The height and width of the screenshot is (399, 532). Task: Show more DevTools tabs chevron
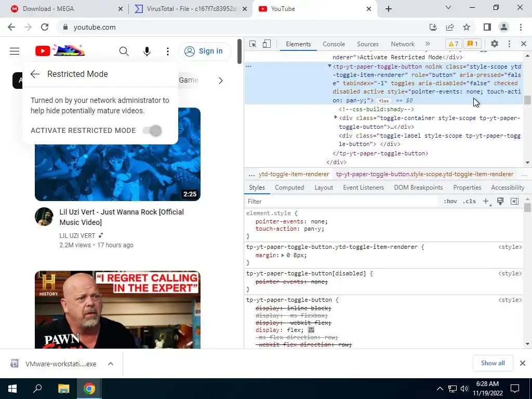click(x=428, y=44)
